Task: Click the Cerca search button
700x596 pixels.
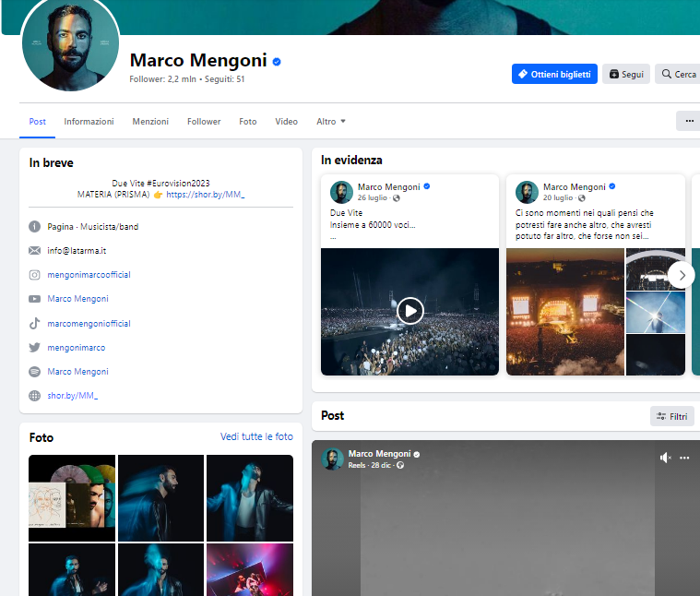Action: [x=678, y=74]
